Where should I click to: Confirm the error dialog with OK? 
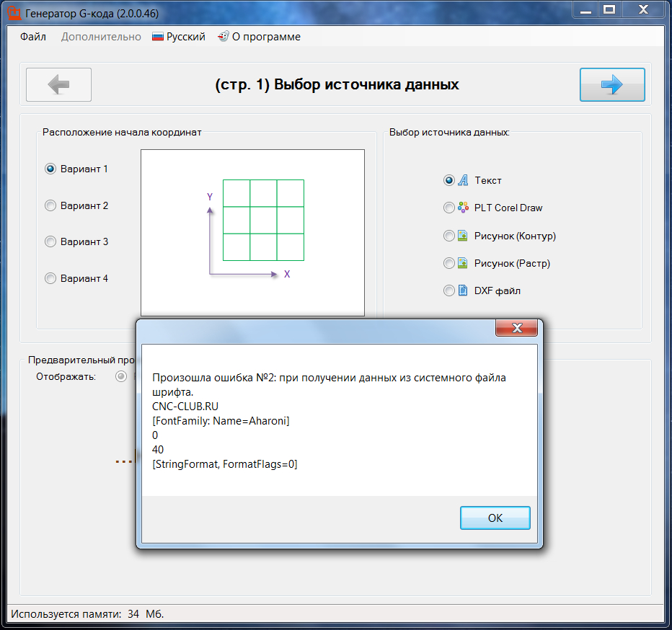point(495,518)
